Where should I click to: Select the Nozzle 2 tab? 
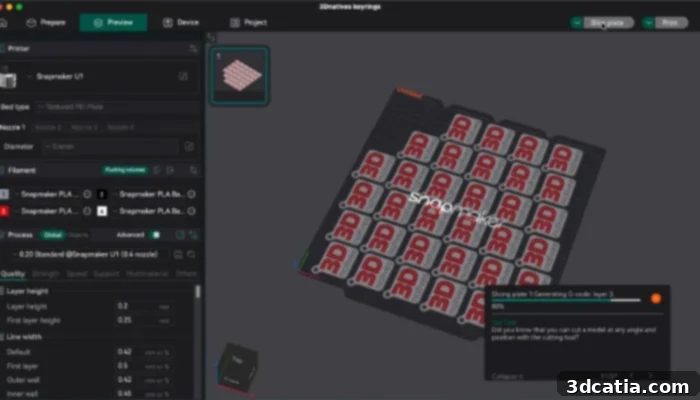click(x=48, y=127)
